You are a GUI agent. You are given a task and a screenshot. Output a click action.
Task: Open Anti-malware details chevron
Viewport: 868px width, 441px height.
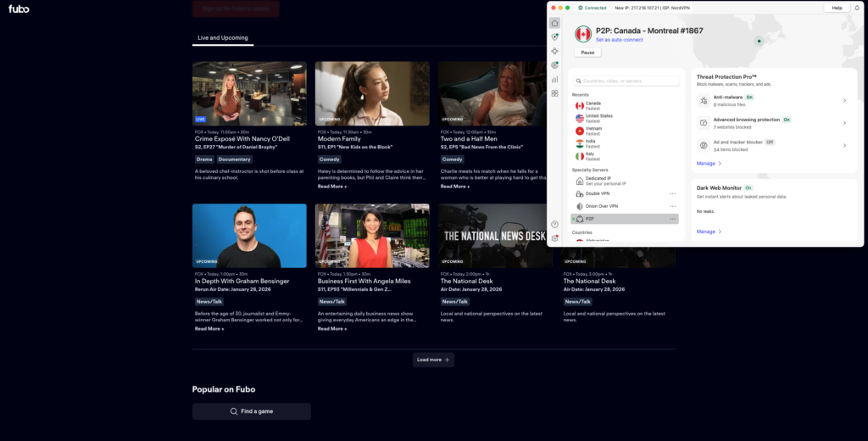click(845, 100)
